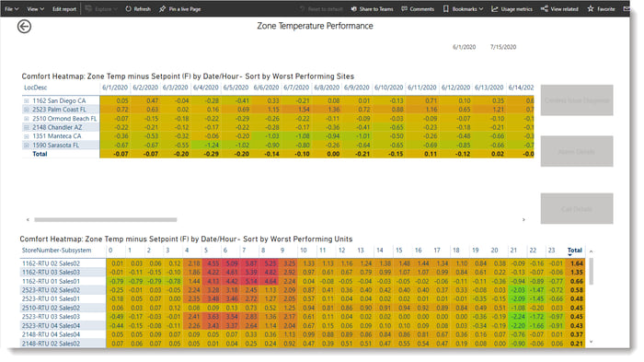This screenshot has height=362, width=644.
Task: Select the 2523-RTU 04 Sales04 row label
Action: [51, 326]
